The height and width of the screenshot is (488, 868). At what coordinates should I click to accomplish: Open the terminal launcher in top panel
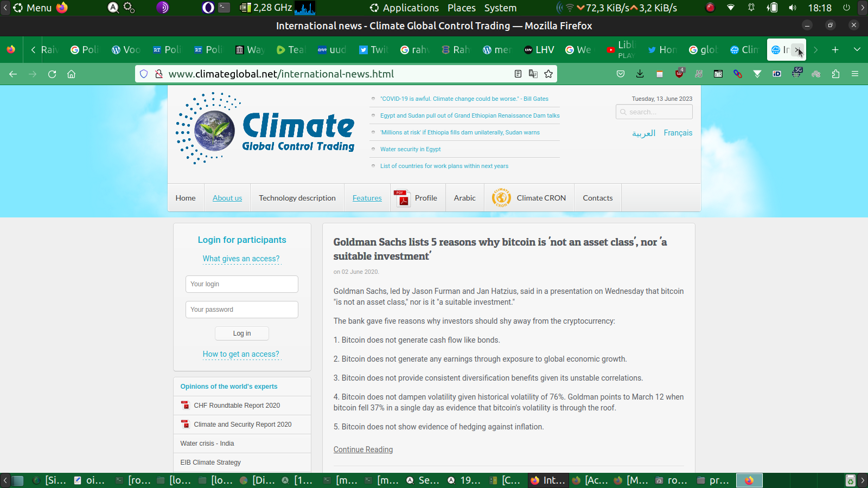pyautogui.click(x=224, y=8)
